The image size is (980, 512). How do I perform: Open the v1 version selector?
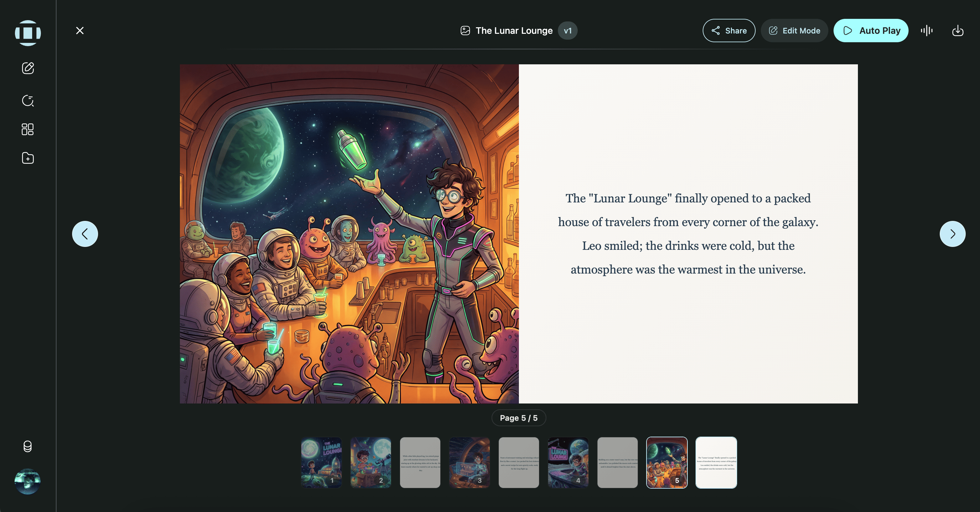[567, 31]
